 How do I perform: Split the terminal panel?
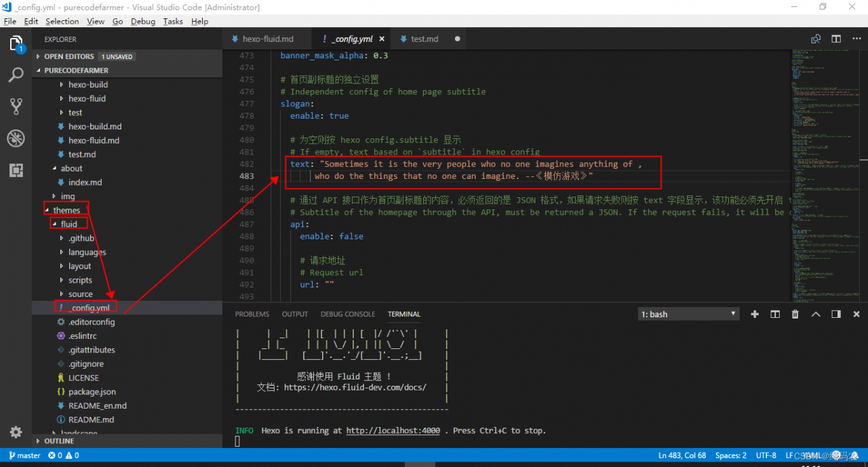coord(775,314)
